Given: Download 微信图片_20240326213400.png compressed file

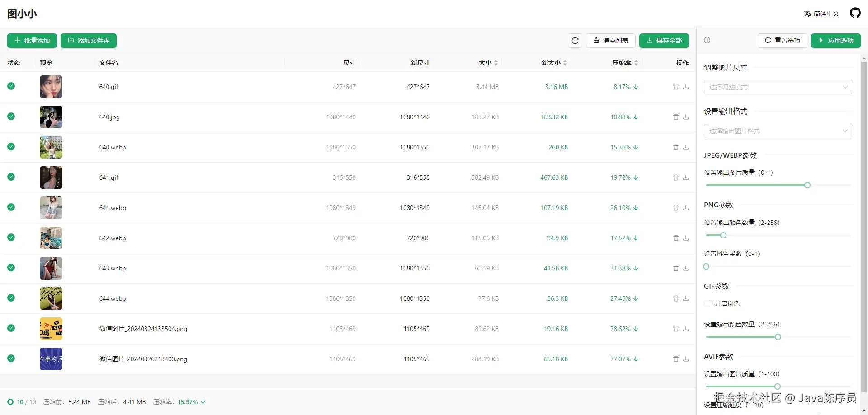Looking at the screenshot, I should (686, 359).
